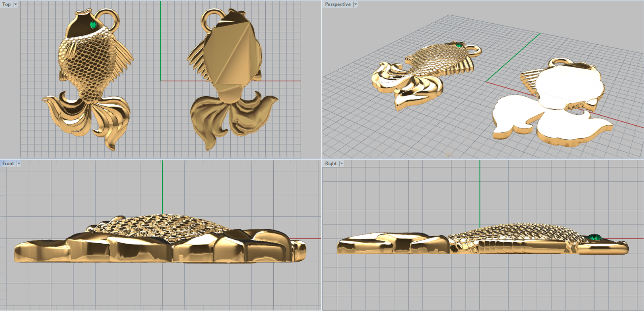
Task: Click the white underside fish in Perspective view
Action: click(x=555, y=105)
